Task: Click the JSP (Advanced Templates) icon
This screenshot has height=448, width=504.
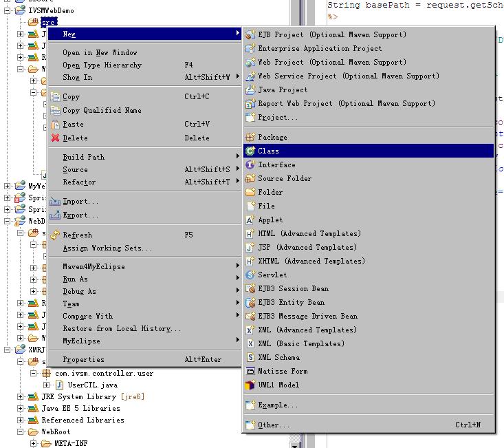Action: point(250,247)
